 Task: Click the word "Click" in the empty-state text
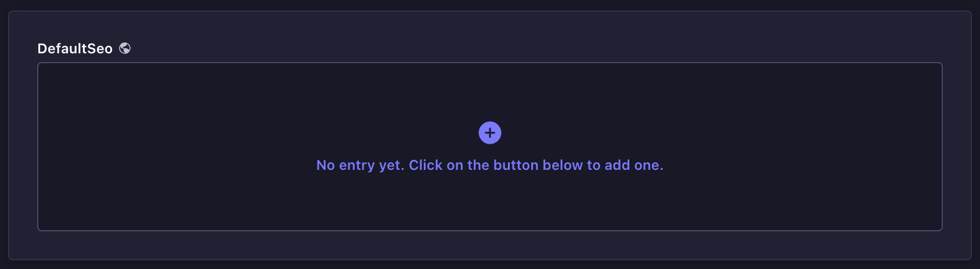pyautogui.click(x=426, y=165)
